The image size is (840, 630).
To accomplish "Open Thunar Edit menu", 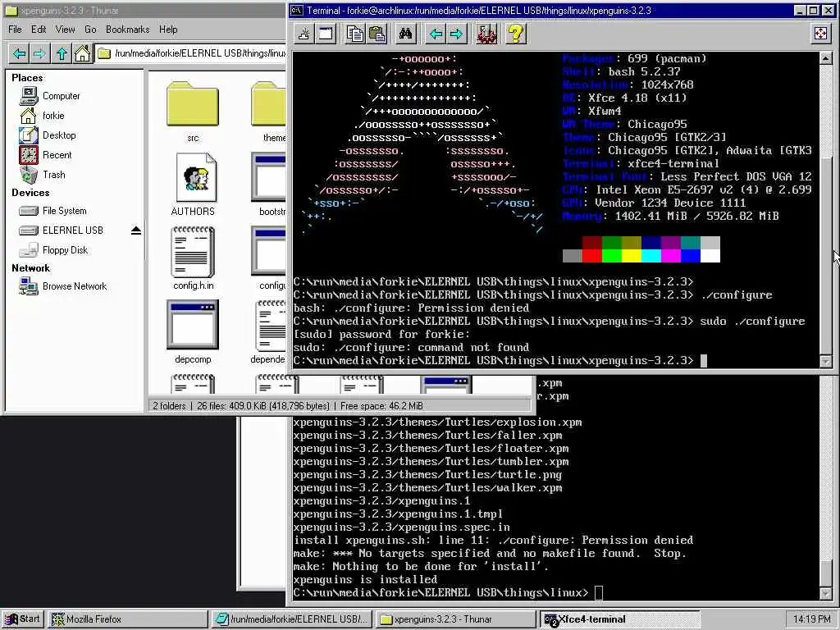I will pyautogui.click(x=39, y=30).
